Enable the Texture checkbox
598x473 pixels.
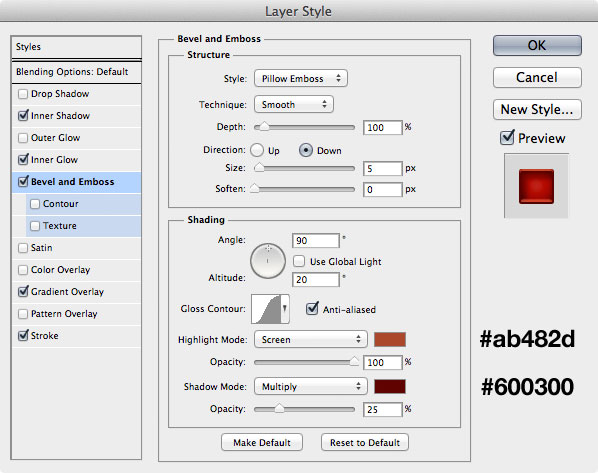pos(35,226)
